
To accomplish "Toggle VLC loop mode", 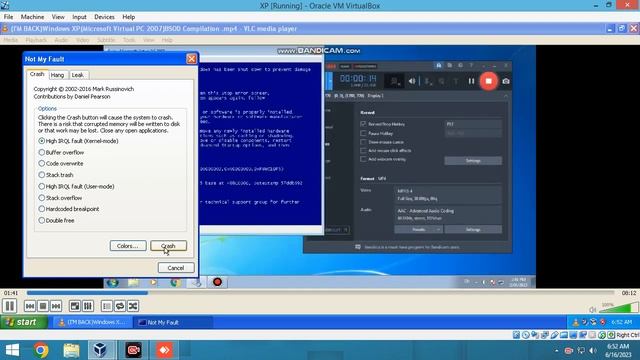I will tap(120, 306).
